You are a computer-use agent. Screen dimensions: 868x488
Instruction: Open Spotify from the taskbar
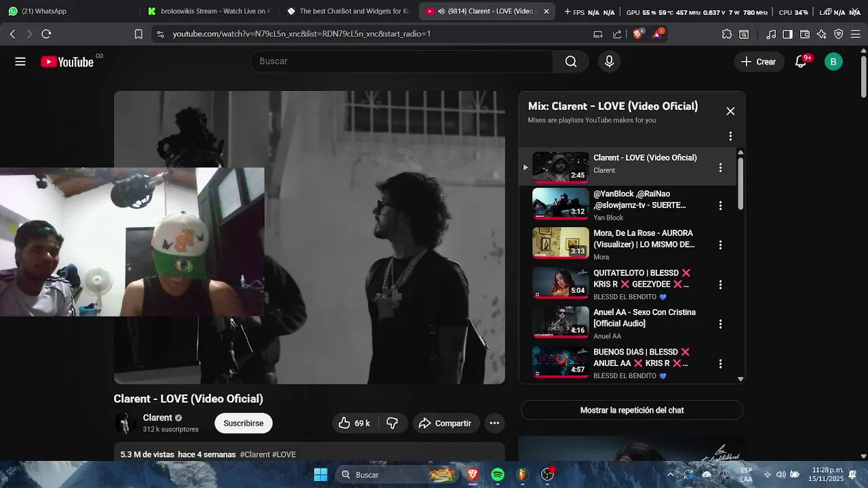point(498,474)
